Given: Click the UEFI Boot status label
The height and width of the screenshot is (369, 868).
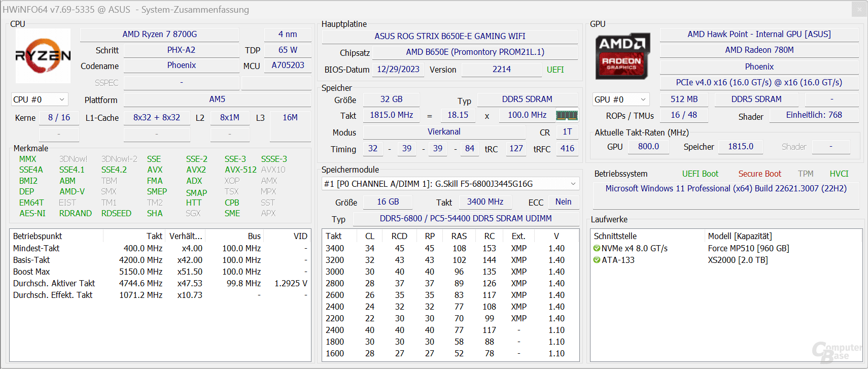Looking at the screenshot, I should pos(700,174).
